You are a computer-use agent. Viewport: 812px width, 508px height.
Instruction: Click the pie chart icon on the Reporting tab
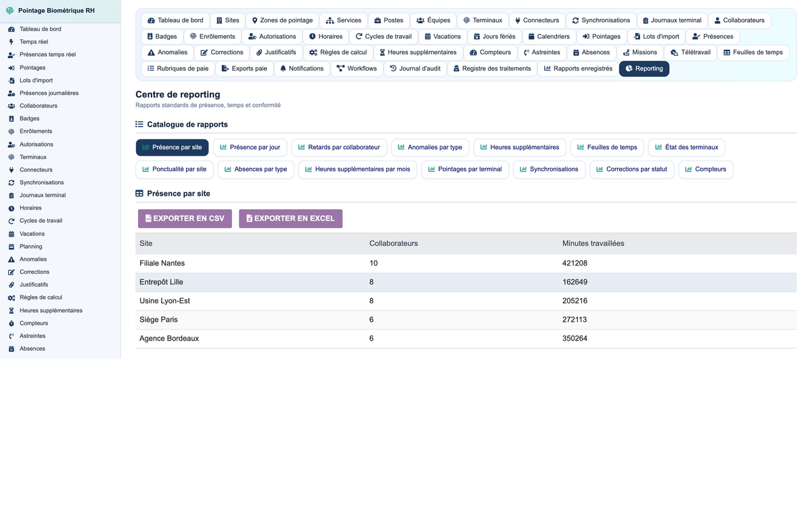pos(629,68)
